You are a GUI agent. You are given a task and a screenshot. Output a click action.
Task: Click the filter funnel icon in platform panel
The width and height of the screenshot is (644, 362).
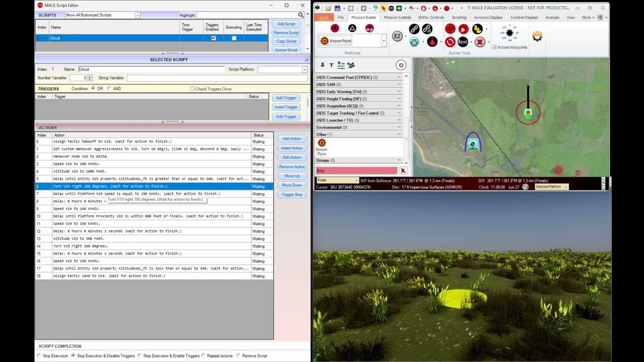point(331,65)
